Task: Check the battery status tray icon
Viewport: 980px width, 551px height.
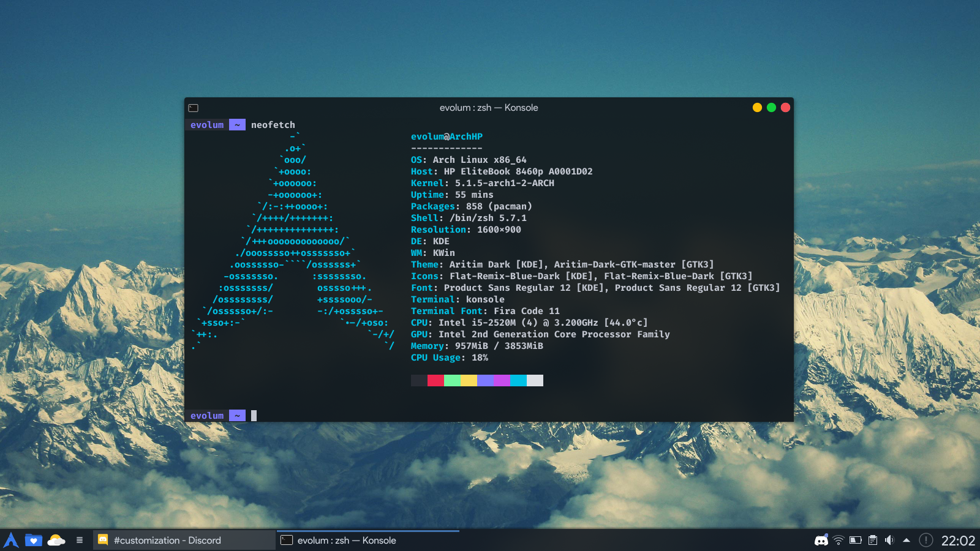Action: [x=856, y=540]
